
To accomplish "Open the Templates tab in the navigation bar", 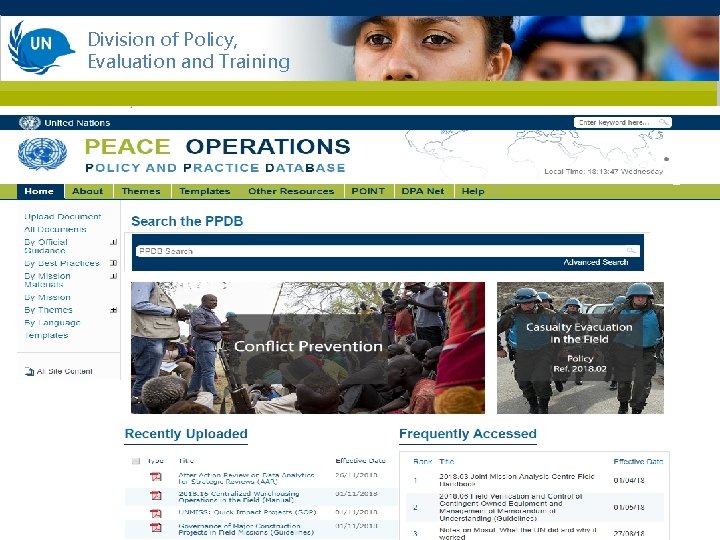I will 204,191.
